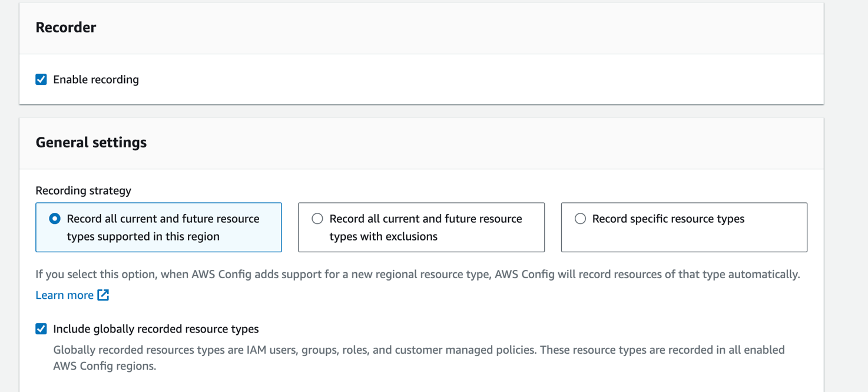Click the radio circle for specific resource types
This screenshot has width=868, height=392.
pyautogui.click(x=580, y=218)
